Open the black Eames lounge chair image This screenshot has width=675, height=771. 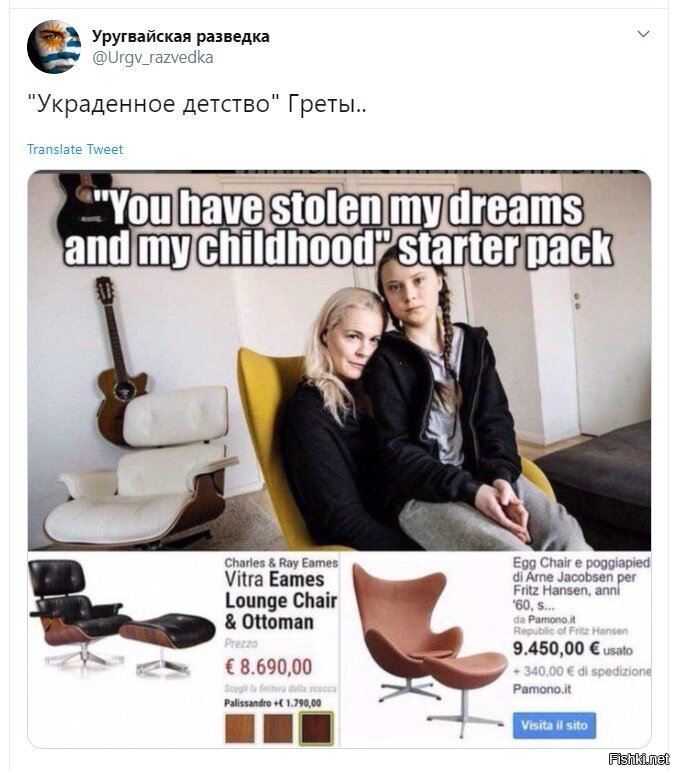tap(122, 618)
